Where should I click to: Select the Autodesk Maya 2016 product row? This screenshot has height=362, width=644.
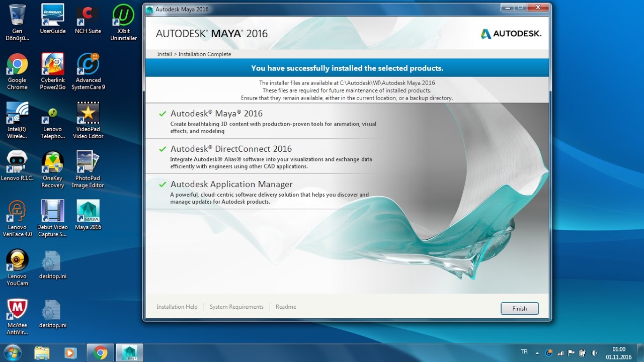pos(272,121)
